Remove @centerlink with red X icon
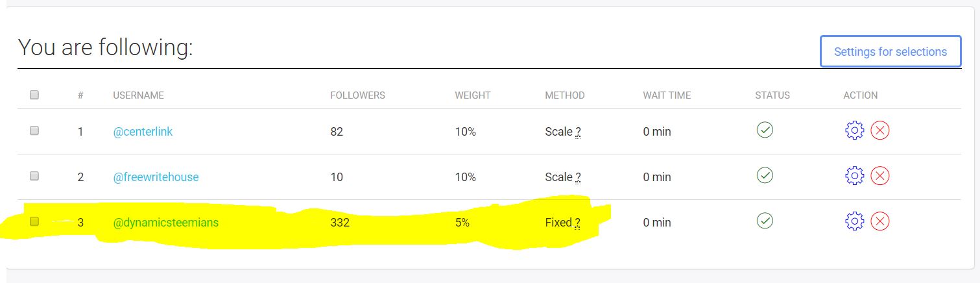The image size is (980, 283). 879,130
